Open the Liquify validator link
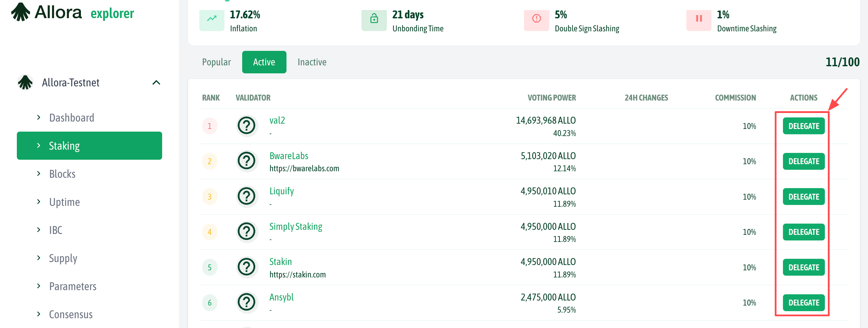The height and width of the screenshot is (328, 868). 281,191
